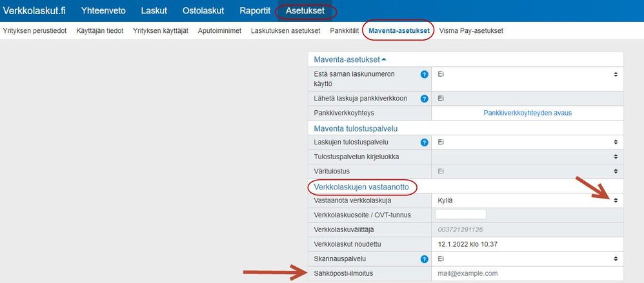Open Laskut in top navigation
The image size is (644, 283).
point(154,11)
